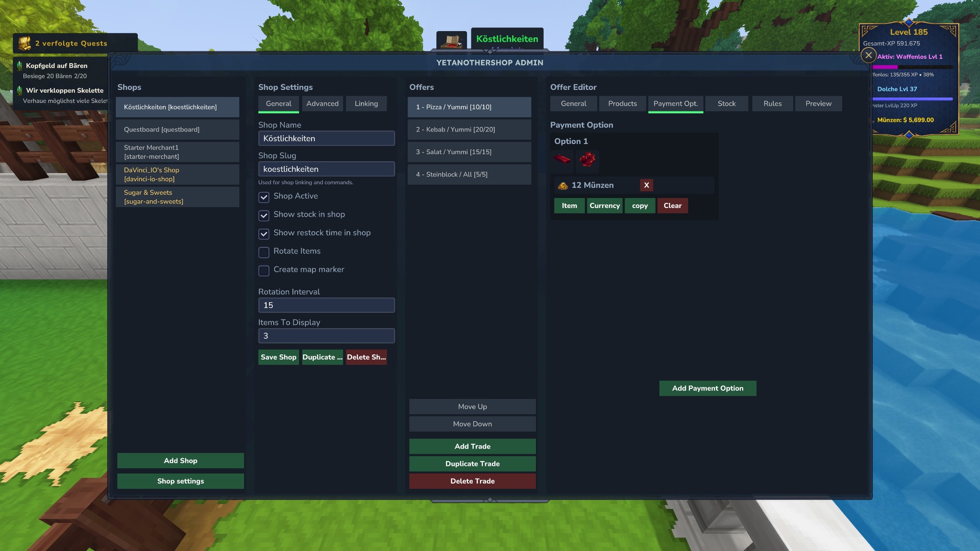Click the book icon beside the Köstlichkeiten tab

pos(451,41)
